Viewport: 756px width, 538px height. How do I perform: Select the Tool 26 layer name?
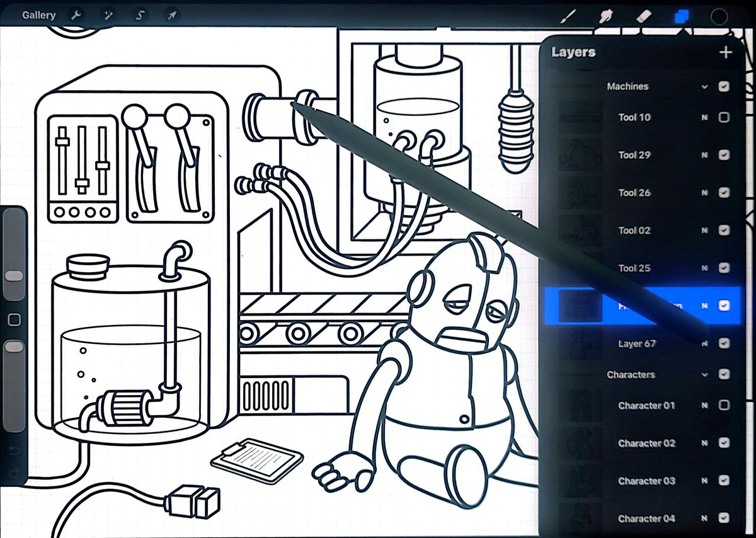tap(634, 193)
